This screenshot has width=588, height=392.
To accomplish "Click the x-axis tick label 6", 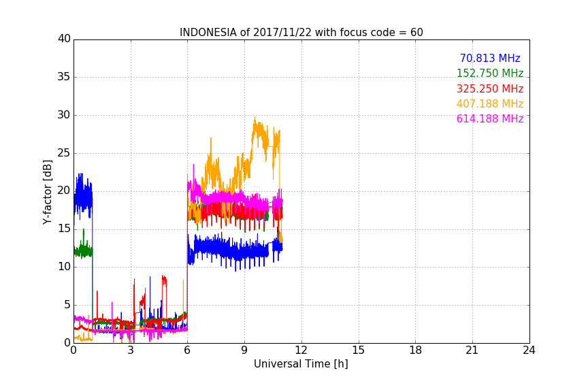I will coord(188,350).
